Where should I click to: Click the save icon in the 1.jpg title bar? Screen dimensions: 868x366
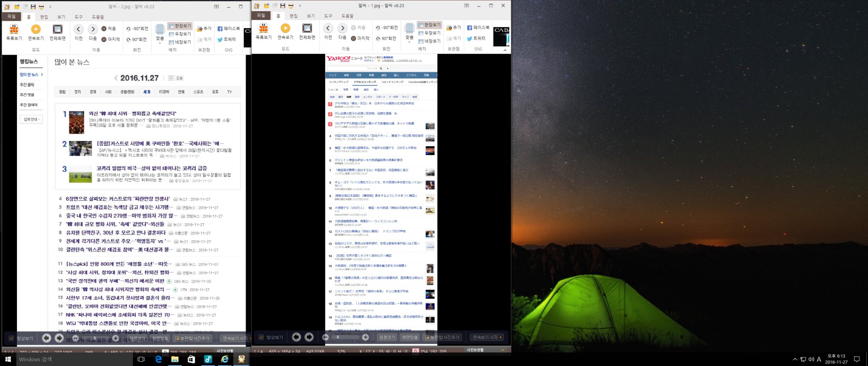click(x=283, y=6)
